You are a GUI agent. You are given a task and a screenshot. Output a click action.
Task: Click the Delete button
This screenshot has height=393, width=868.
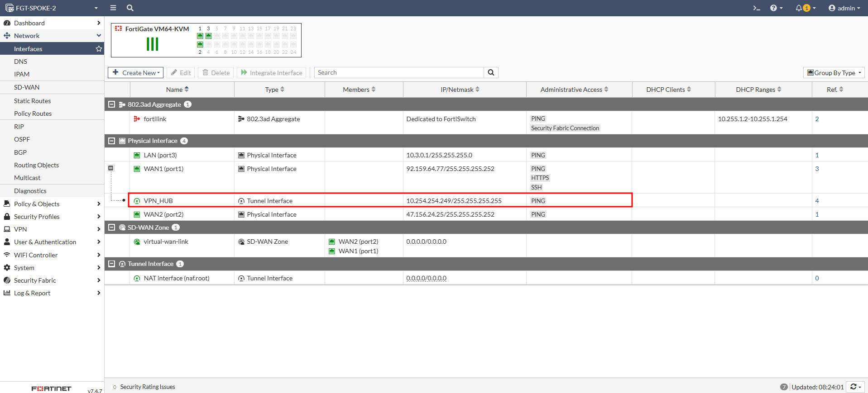(216, 72)
